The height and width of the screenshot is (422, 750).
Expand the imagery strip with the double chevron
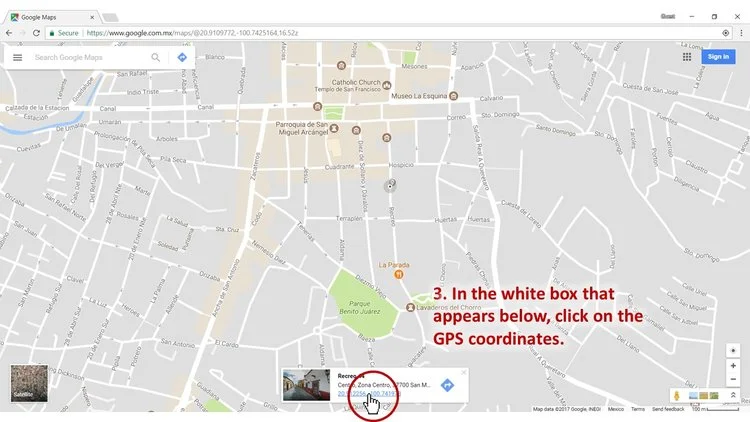tap(733, 395)
